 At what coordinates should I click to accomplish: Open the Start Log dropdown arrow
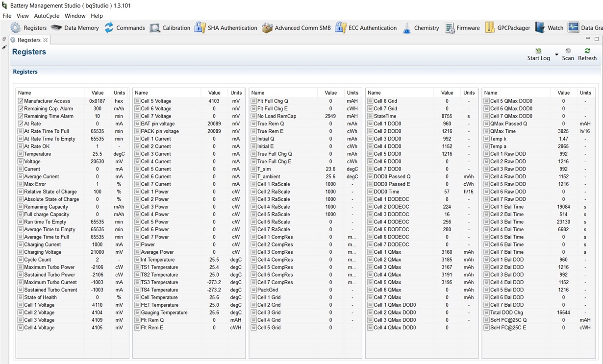coord(556,54)
